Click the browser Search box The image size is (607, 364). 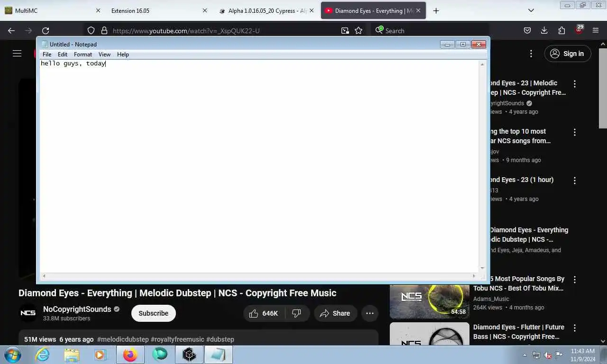tap(429, 31)
